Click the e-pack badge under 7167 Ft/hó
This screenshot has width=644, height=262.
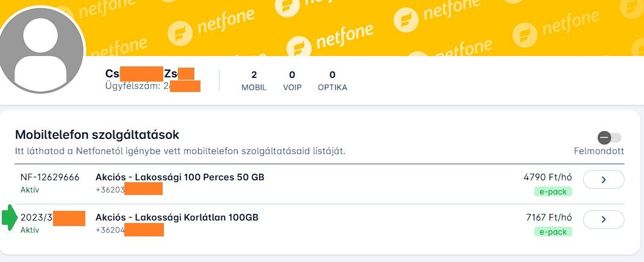pos(554,232)
